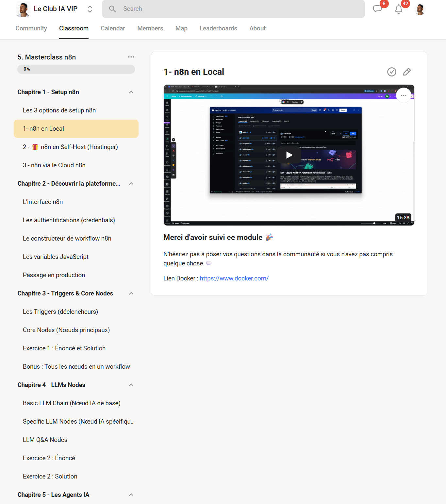Click the Le Club IA VIP group logo
This screenshot has height=504, width=446.
pos(23,9)
